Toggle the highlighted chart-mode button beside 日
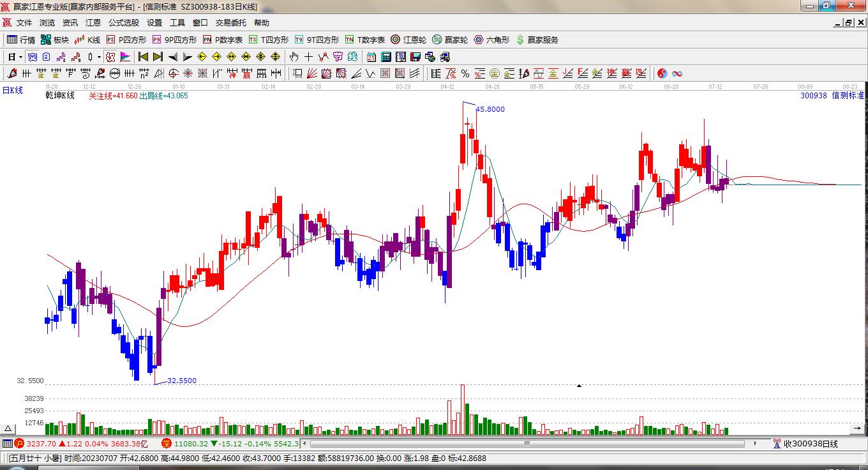The height and width of the screenshot is (470, 868). point(32,57)
